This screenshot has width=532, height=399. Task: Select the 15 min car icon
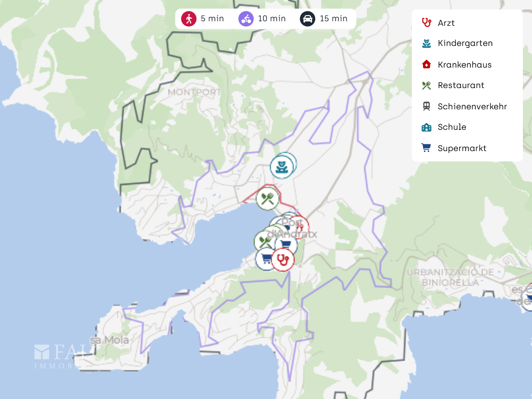pos(308,19)
